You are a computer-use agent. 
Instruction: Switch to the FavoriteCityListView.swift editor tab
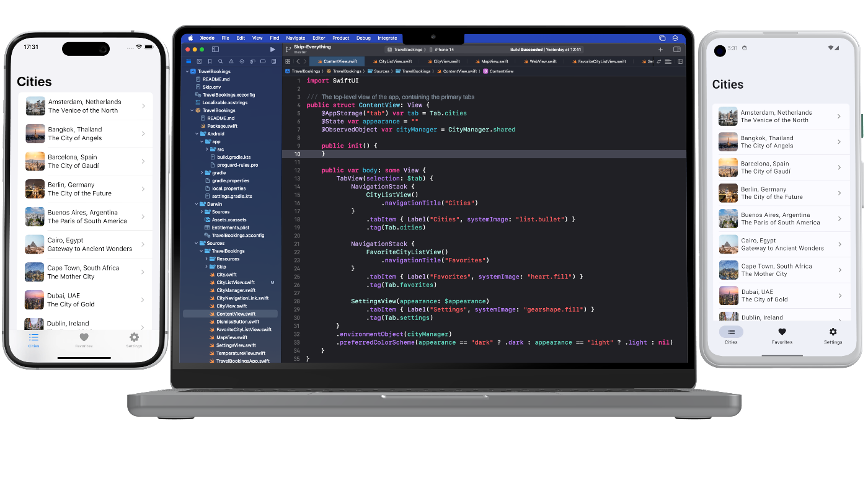point(599,61)
